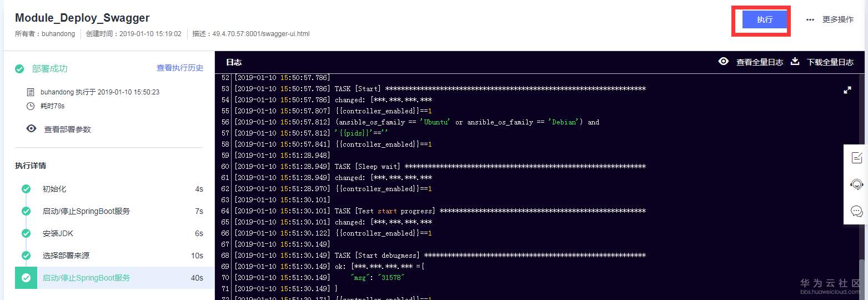This screenshot has width=868, height=300.
Task: Click document icon beside buhandong 执行于
Action: coord(31,92)
